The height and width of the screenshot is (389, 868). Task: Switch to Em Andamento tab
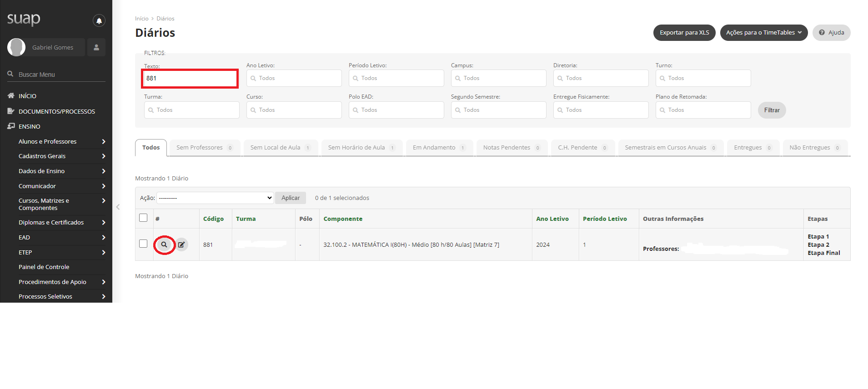pos(439,148)
